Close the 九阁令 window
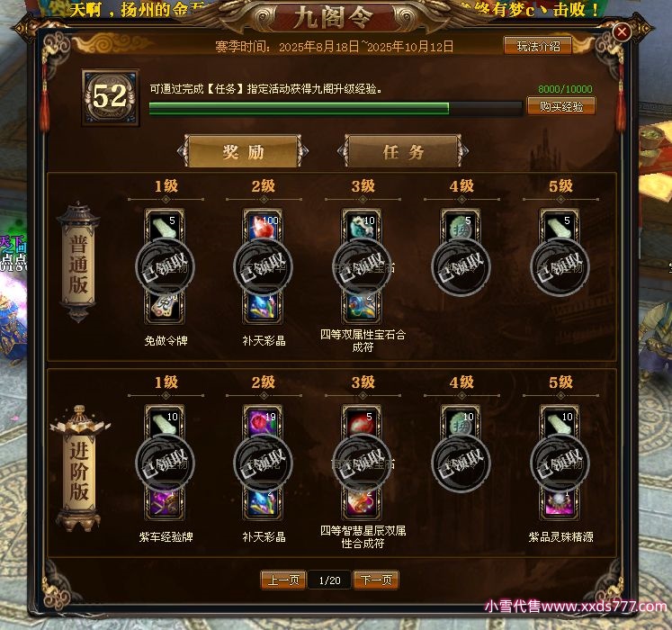 click(622, 31)
